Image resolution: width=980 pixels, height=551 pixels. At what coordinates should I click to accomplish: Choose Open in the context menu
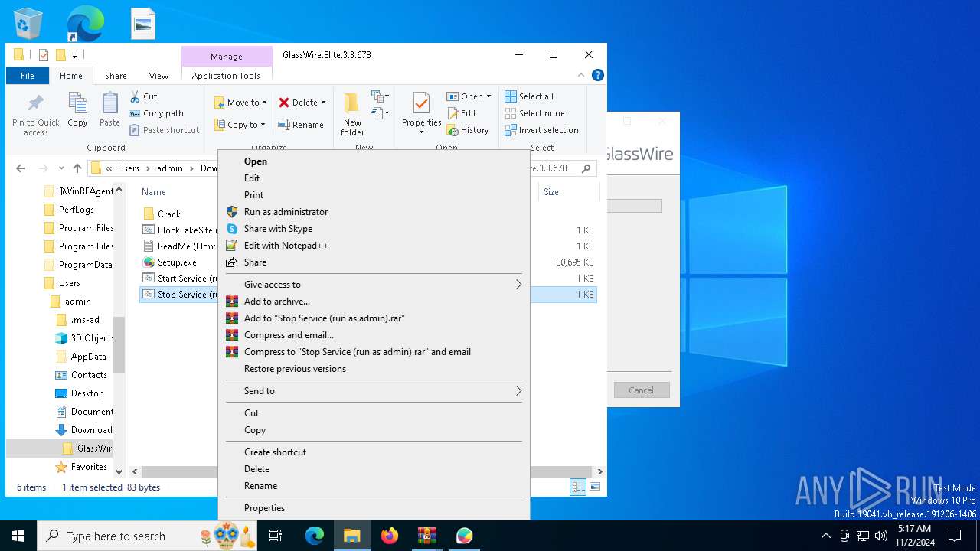(x=374, y=161)
